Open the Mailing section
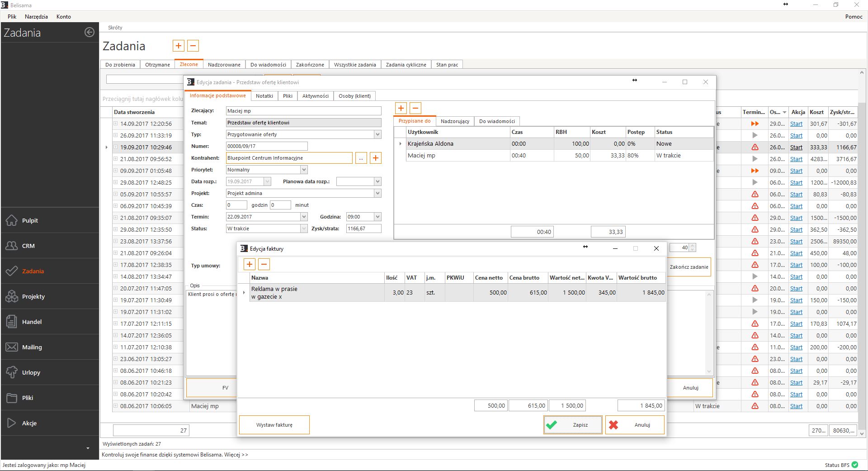 click(32, 347)
